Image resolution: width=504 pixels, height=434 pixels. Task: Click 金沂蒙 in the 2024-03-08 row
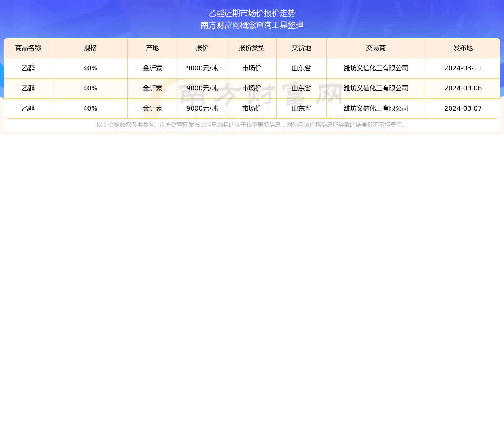coord(152,88)
